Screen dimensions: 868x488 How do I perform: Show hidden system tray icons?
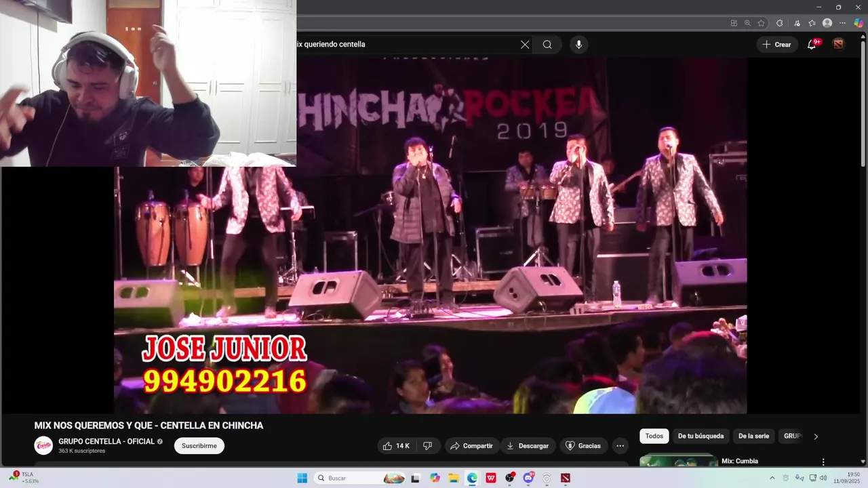pos(772,478)
